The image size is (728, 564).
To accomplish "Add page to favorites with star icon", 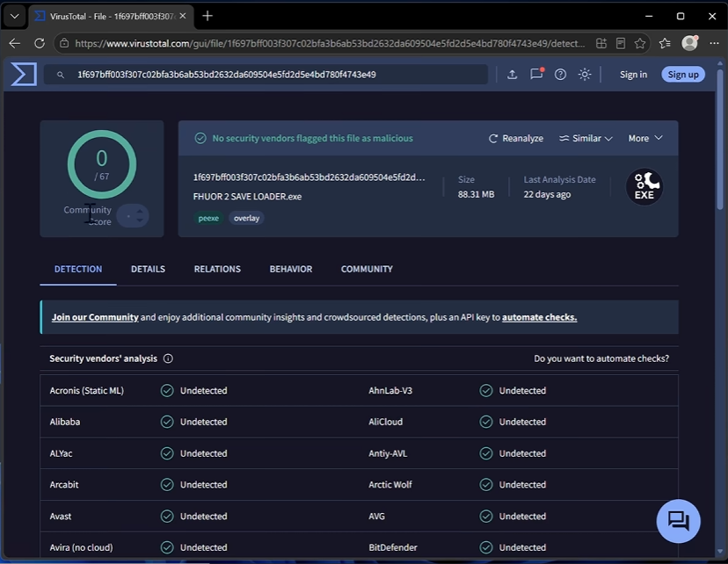I will [x=640, y=43].
